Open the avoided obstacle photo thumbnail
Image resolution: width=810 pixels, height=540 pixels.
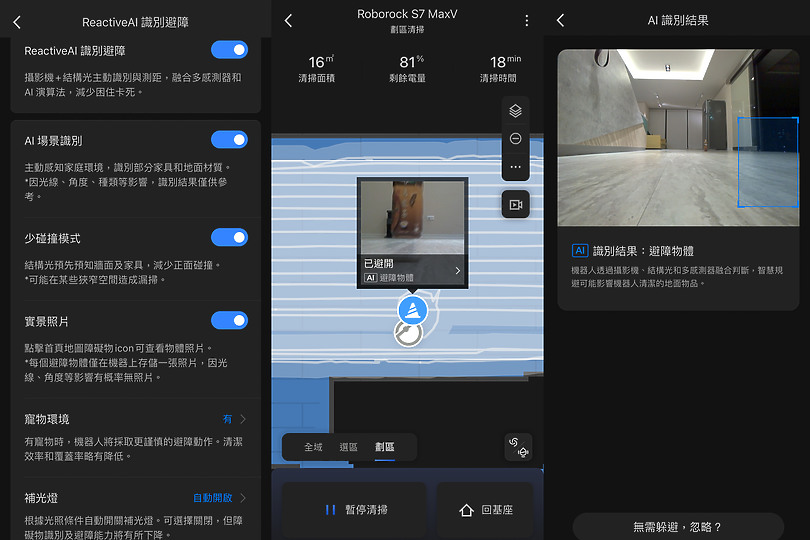[412, 217]
